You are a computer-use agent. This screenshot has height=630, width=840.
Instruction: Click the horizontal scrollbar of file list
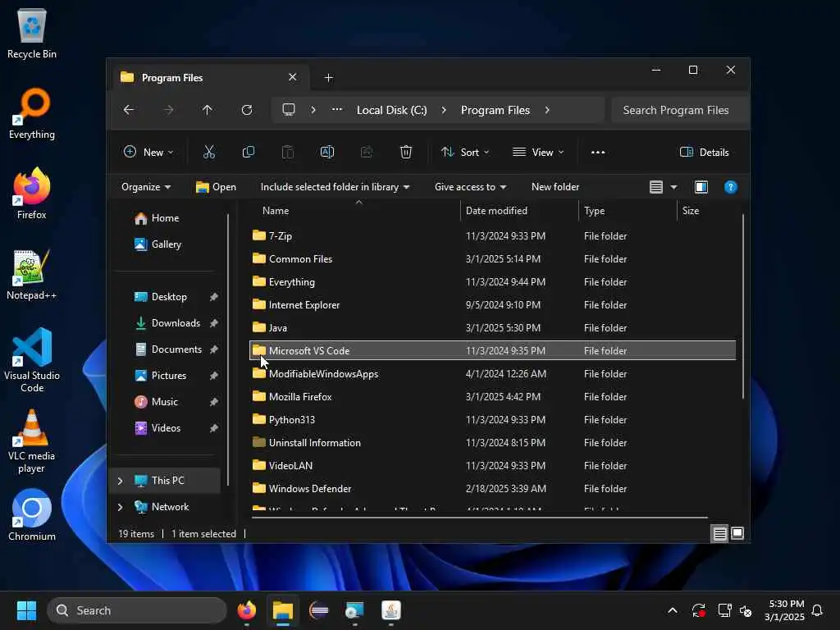(479, 518)
